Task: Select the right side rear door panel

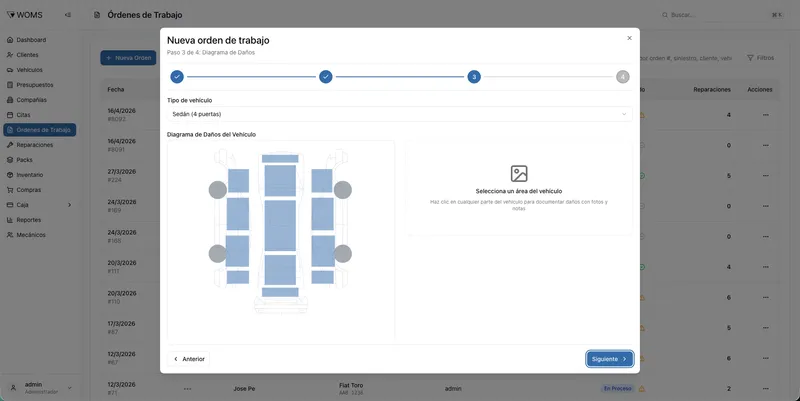Action: pyautogui.click(x=323, y=251)
